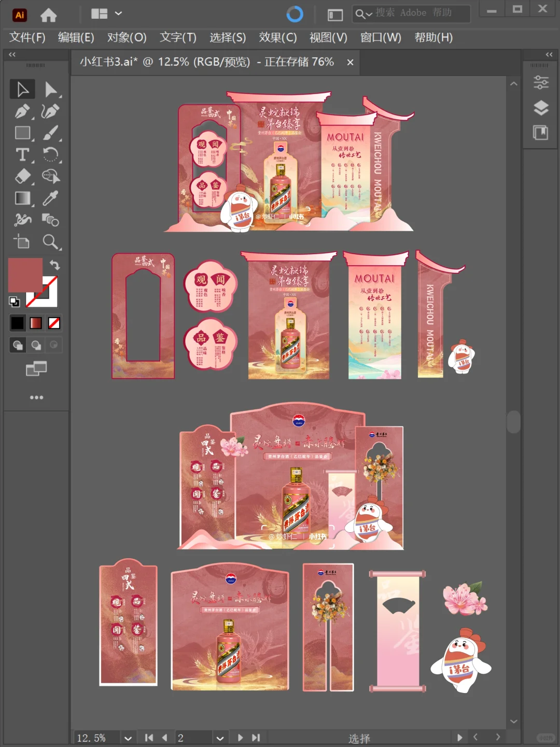The height and width of the screenshot is (747, 560).
Task: Enable Draw Normal mode
Action: coord(18,345)
